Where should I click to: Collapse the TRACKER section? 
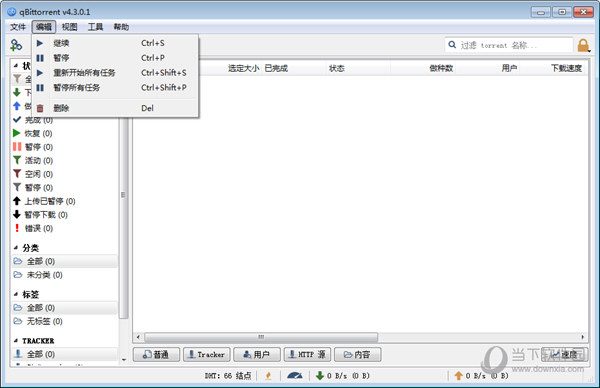(x=16, y=341)
